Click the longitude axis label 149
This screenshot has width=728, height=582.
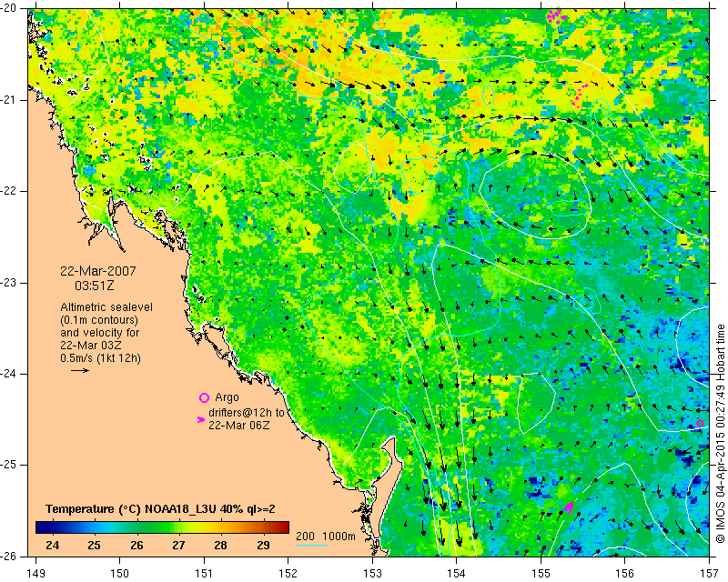coord(36,574)
